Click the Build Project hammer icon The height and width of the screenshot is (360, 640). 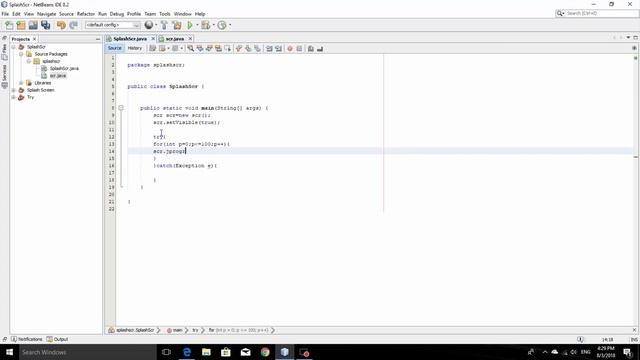click(164, 25)
